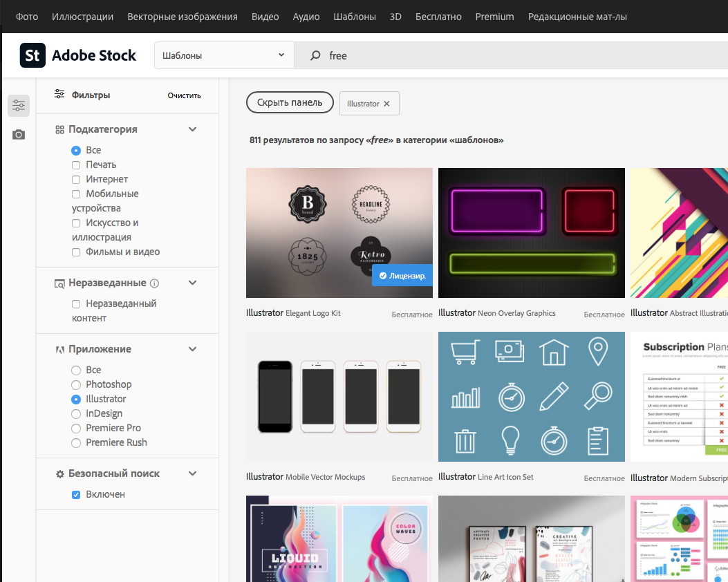Uncheck the Включен safe search checkbox

(76, 495)
